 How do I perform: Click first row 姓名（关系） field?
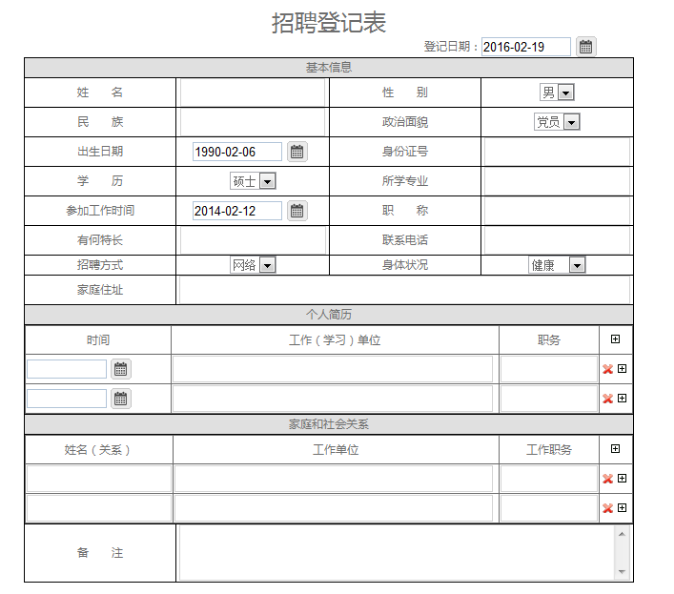tap(99, 479)
